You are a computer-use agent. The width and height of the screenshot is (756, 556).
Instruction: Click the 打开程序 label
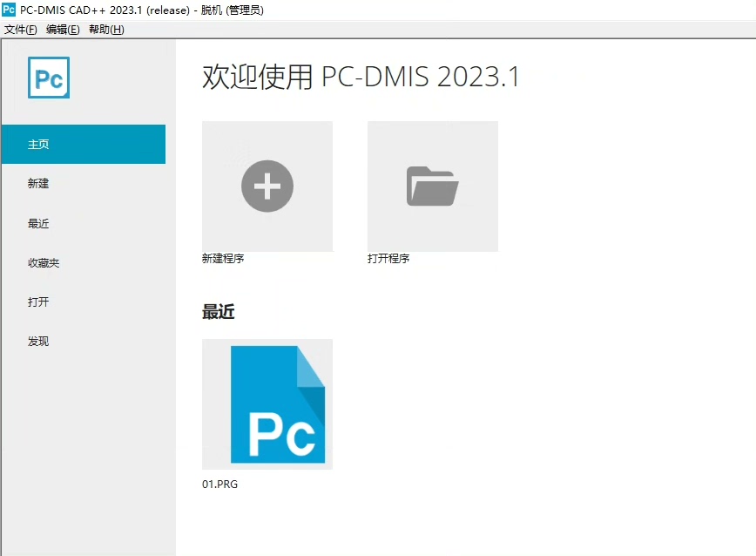(x=388, y=259)
